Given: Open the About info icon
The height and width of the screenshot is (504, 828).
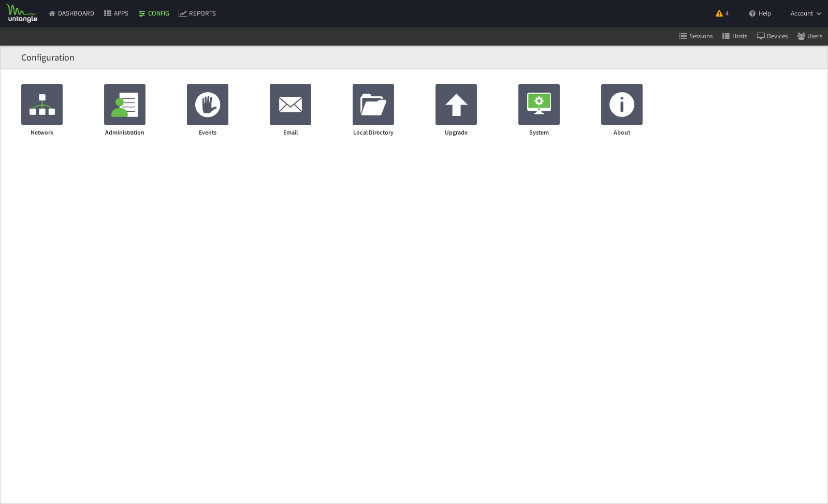Looking at the screenshot, I should 622,105.
